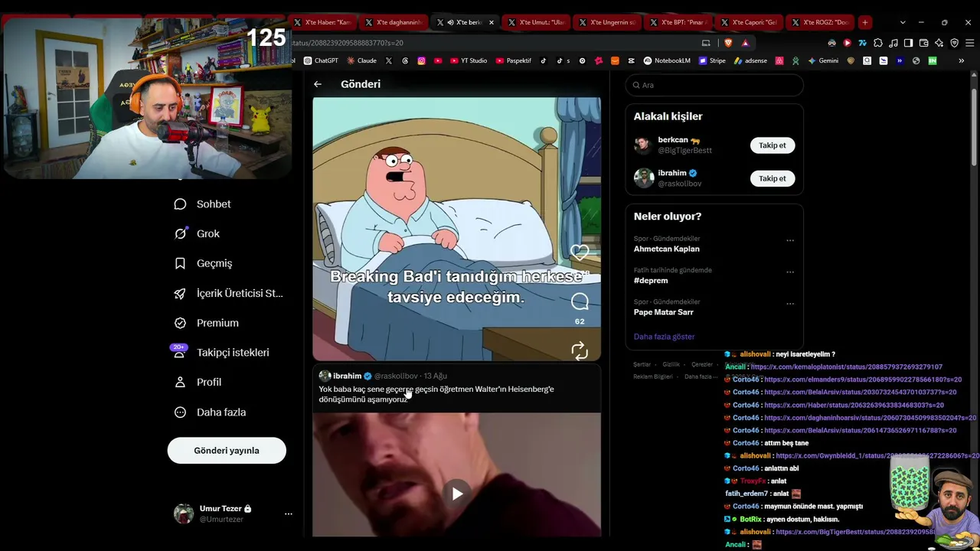Switch to the "X'te Capori" browser tab

coord(750,22)
